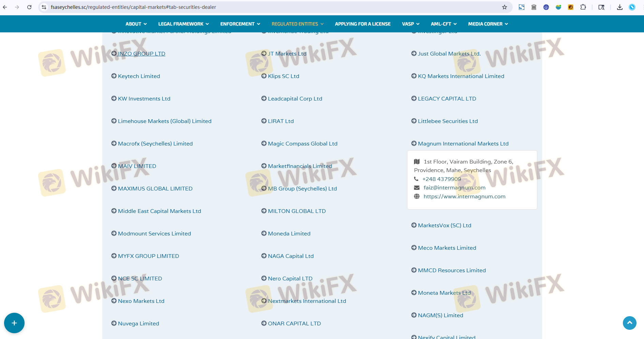644x339 pixels.
Task: Click the faiz@intermagnum.com email address
Action: (454, 187)
